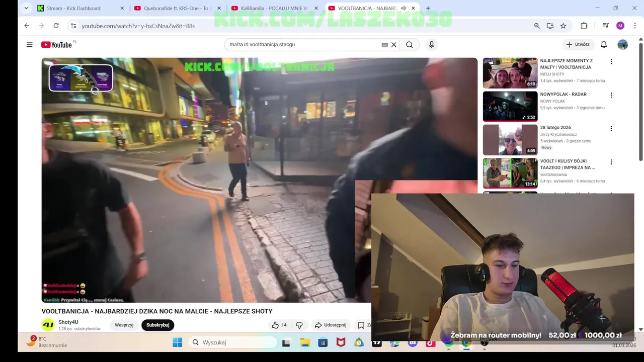Open the NOWYPOLAK - RADAR title link
Viewport: 644px width, 362px height.
pos(563,95)
